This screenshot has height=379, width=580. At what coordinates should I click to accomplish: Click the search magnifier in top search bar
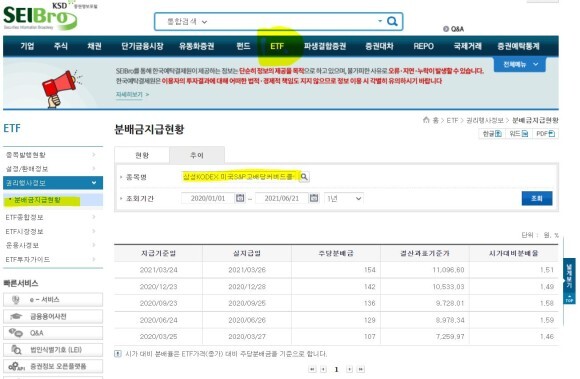pos(392,21)
